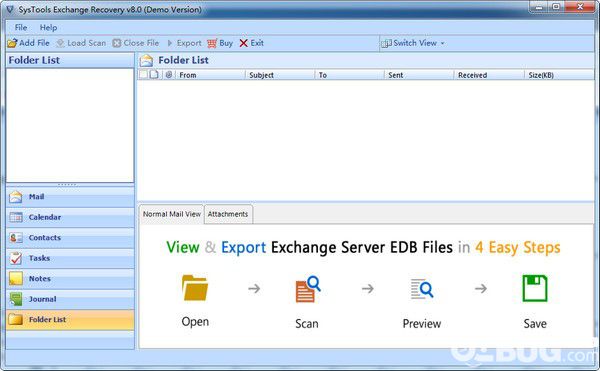The image size is (600, 371).
Task: Click the Open folder step icon
Action: tap(195, 288)
